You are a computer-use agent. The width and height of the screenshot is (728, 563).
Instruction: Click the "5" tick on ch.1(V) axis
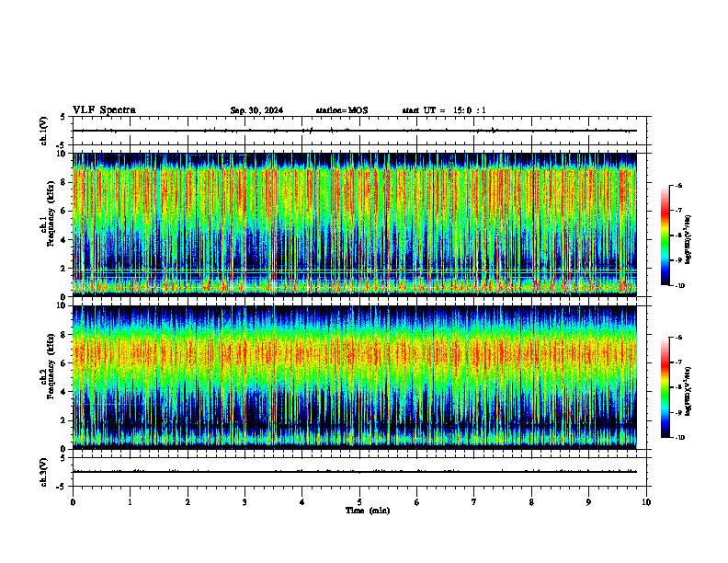pyautogui.click(x=63, y=117)
